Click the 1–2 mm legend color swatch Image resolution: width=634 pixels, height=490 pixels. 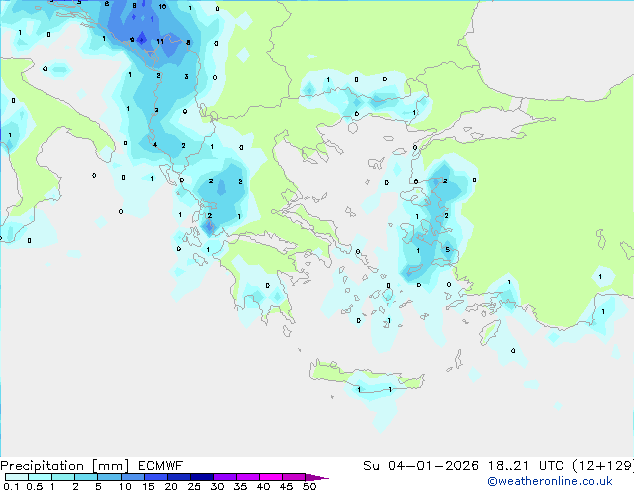(x=63, y=477)
